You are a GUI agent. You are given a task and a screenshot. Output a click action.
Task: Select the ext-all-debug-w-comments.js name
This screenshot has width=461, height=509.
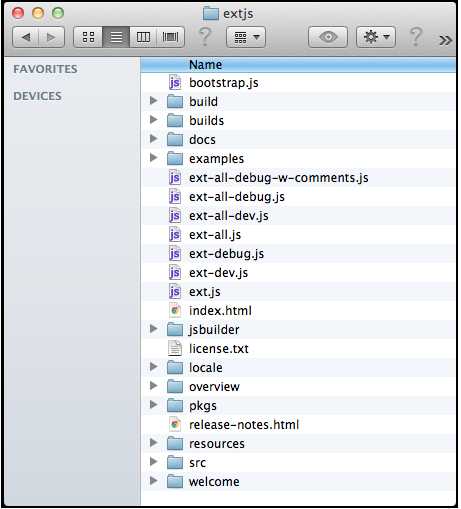click(279, 178)
